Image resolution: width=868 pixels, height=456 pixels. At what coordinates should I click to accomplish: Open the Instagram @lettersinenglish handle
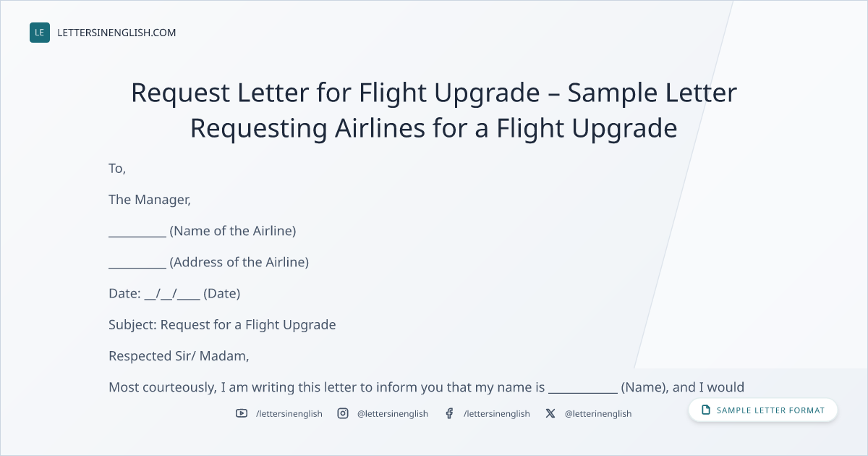[393, 413]
